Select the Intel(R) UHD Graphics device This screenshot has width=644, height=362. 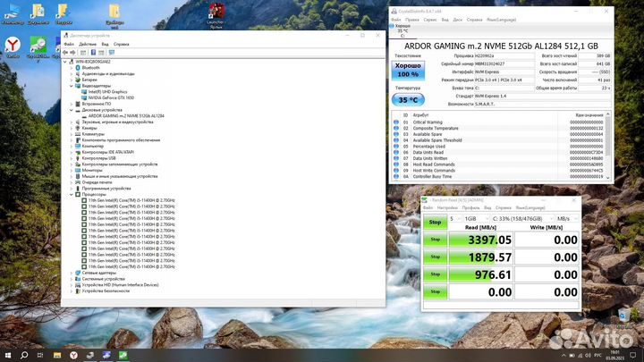(107, 92)
